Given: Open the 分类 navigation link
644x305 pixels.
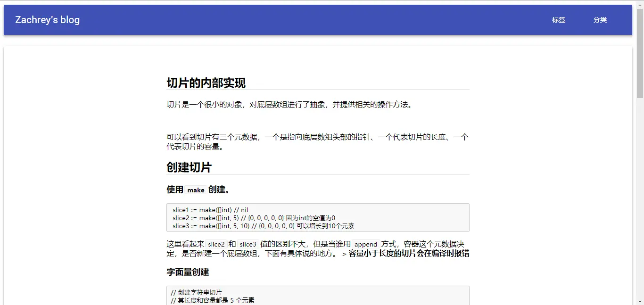Looking at the screenshot, I should click(600, 20).
